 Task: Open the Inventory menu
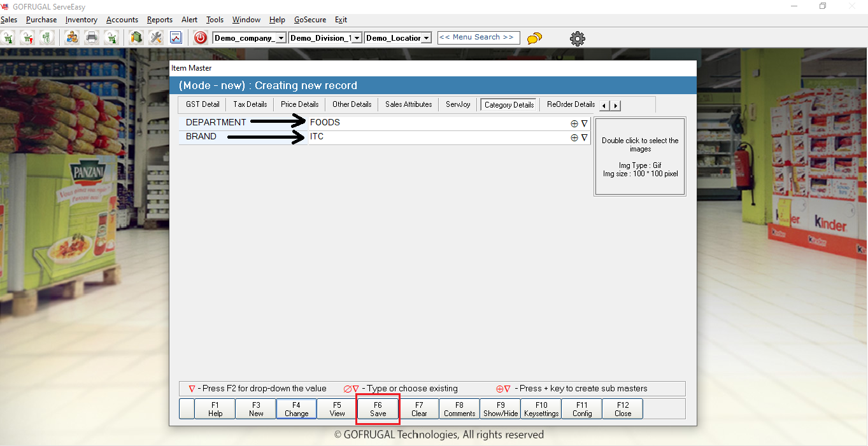(82, 20)
